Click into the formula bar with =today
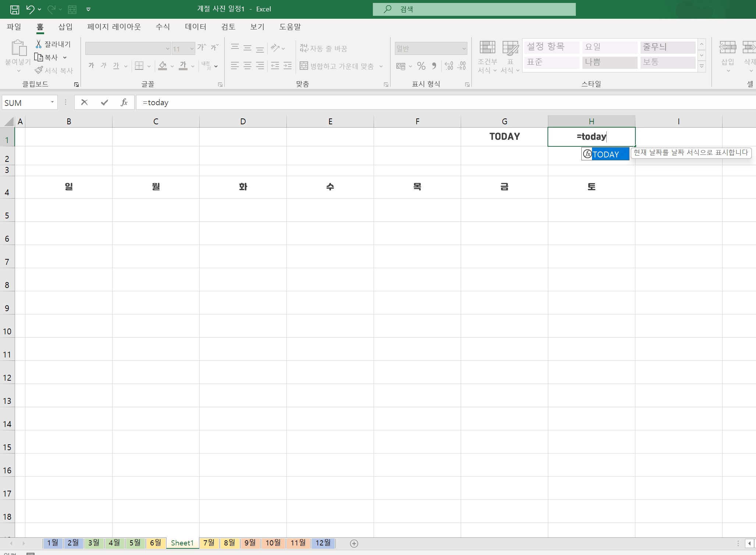Viewport: 756px width, 555px height. (446, 103)
